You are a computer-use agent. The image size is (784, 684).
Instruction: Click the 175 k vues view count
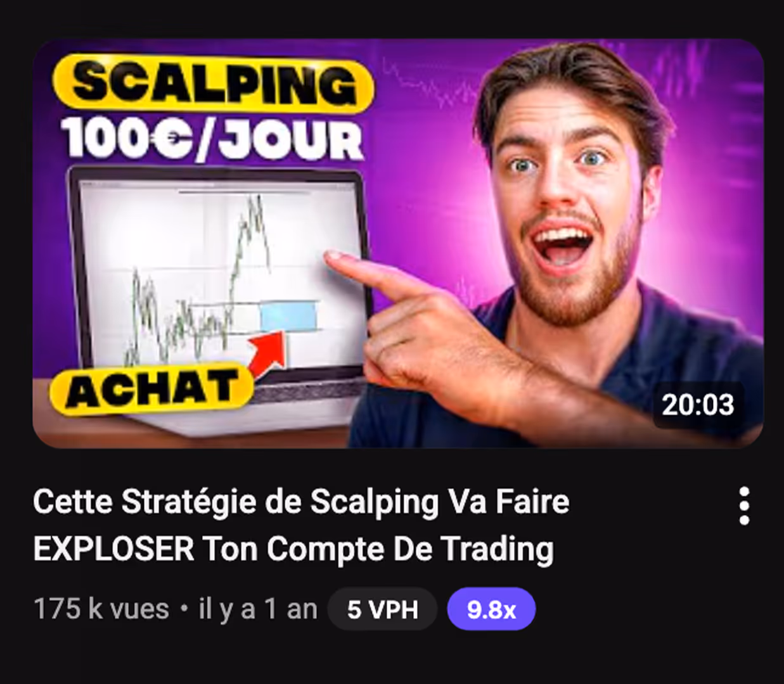tap(101, 609)
